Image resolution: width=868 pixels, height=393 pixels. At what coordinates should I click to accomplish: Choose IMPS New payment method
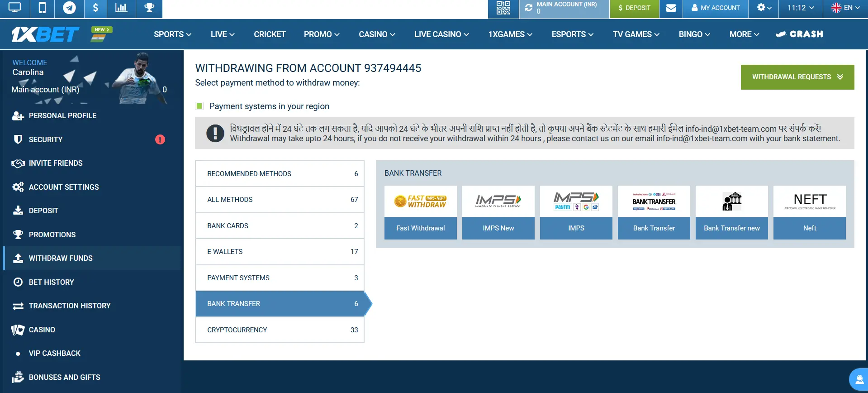pyautogui.click(x=498, y=212)
